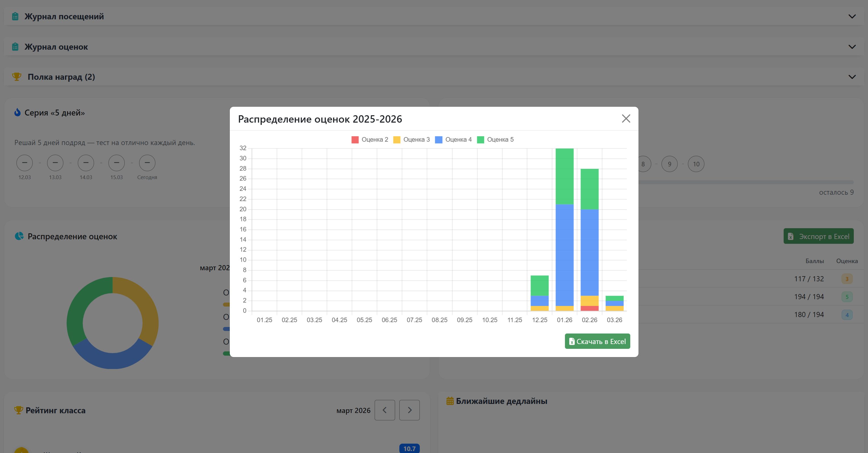
Task: Click Экспорт в Excel button
Action: click(x=818, y=236)
